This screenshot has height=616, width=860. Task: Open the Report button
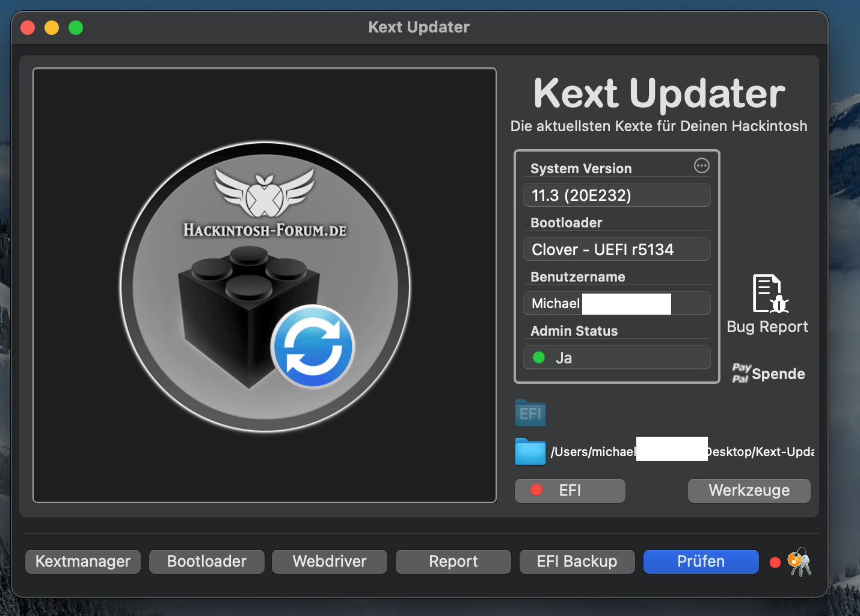tap(453, 561)
